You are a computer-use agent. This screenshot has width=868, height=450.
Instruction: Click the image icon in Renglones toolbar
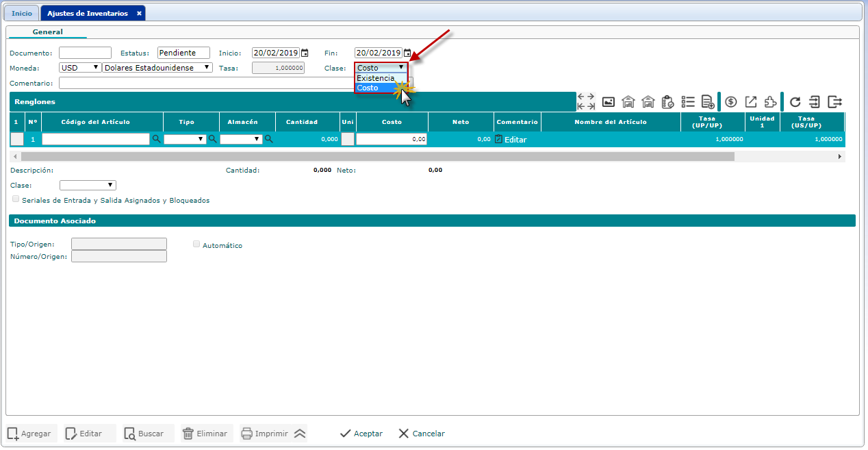click(608, 102)
